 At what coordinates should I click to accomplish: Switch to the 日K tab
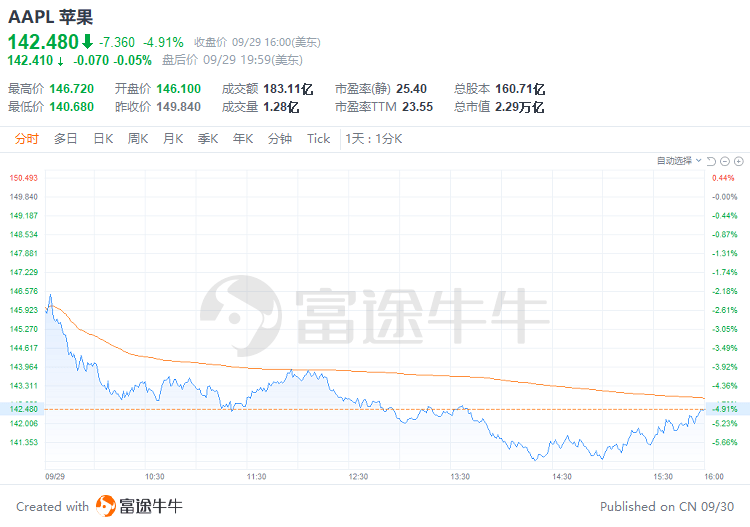pos(103,139)
